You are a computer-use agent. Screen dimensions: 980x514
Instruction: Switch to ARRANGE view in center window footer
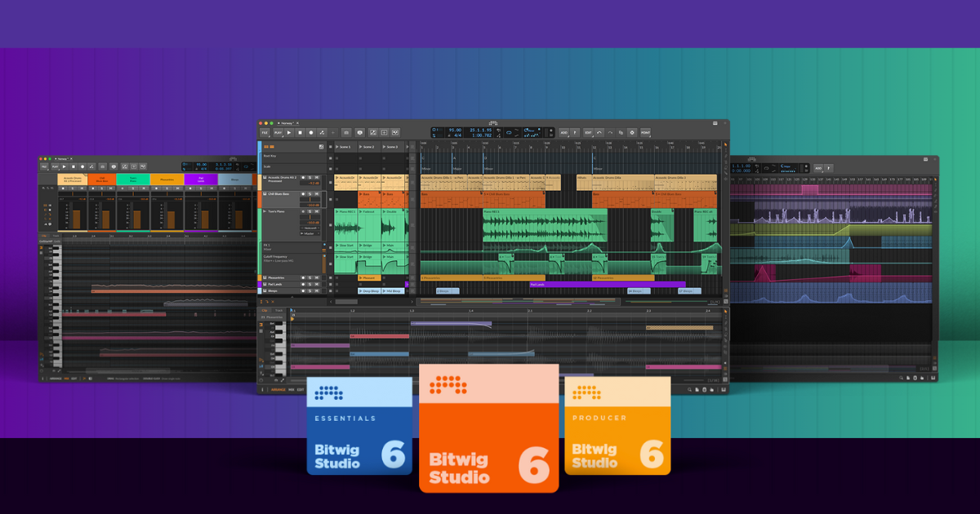click(x=280, y=390)
